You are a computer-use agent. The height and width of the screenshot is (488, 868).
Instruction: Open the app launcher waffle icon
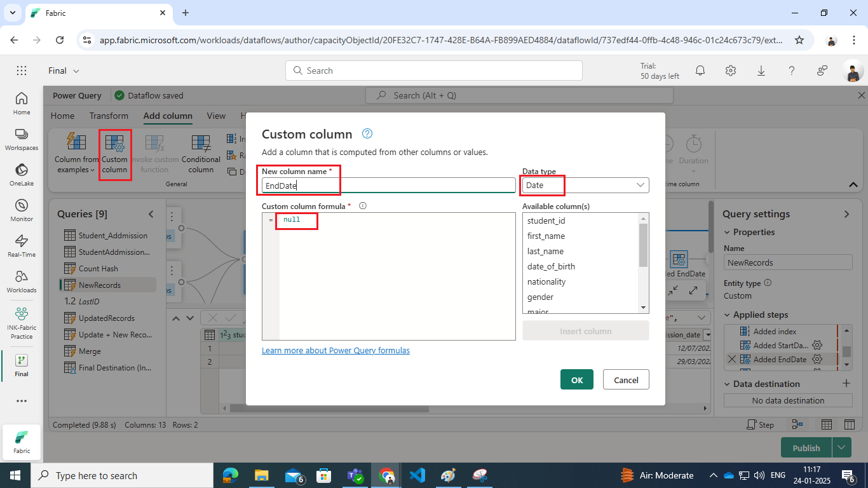point(22,71)
